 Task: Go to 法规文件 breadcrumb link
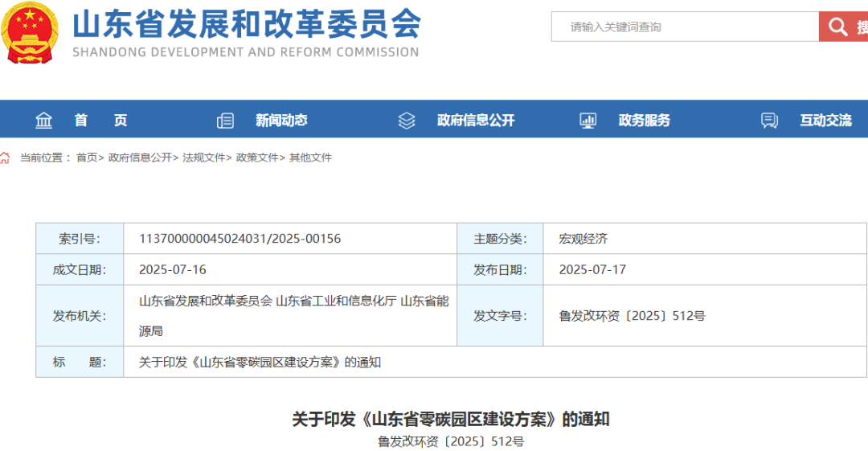[203, 158]
